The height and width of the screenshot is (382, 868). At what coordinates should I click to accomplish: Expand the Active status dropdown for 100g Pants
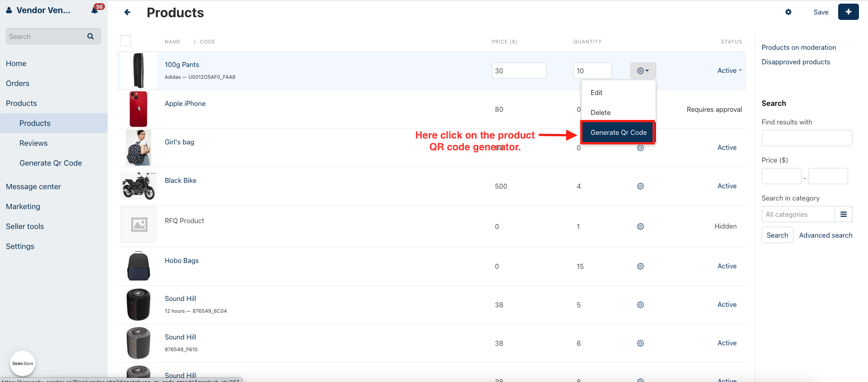(730, 71)
